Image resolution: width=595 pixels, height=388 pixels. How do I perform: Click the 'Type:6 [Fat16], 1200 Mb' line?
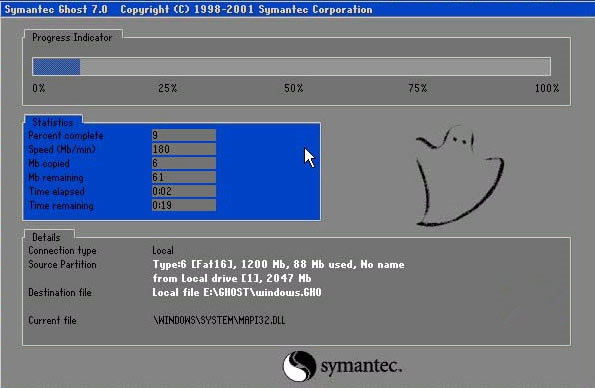(278, 265)
